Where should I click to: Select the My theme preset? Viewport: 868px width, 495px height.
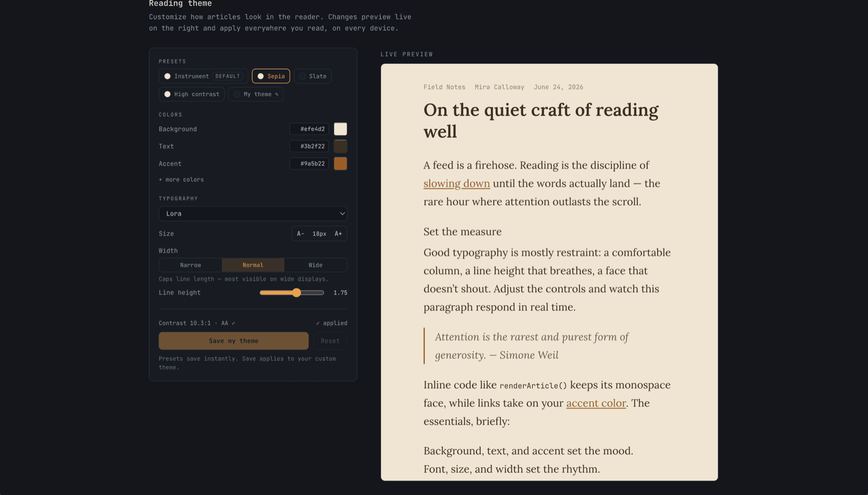(x=256, y=94)
